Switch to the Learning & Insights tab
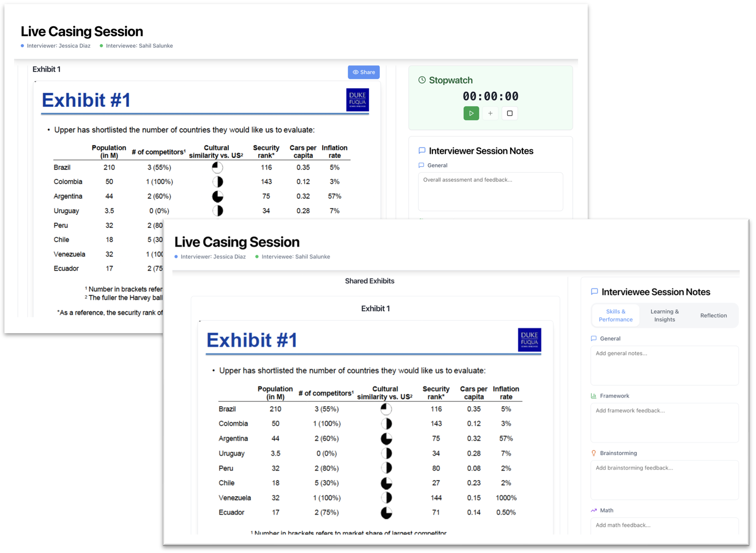This screenshot has width=756, height=553. (x=664, y=315)
